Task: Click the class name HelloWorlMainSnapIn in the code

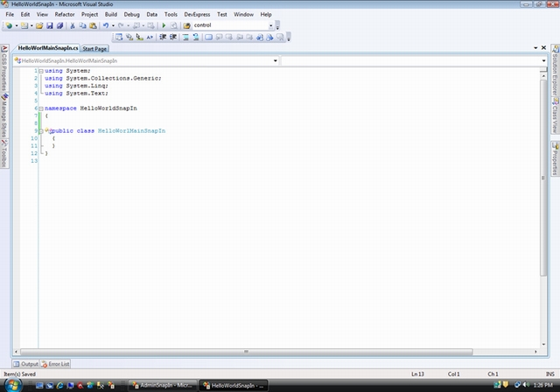Action: coord(131,131)
